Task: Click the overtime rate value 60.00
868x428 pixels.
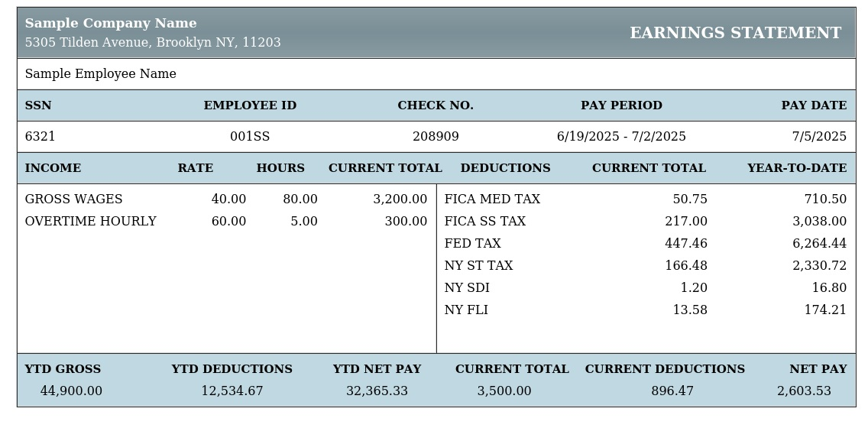Action: 228,222
